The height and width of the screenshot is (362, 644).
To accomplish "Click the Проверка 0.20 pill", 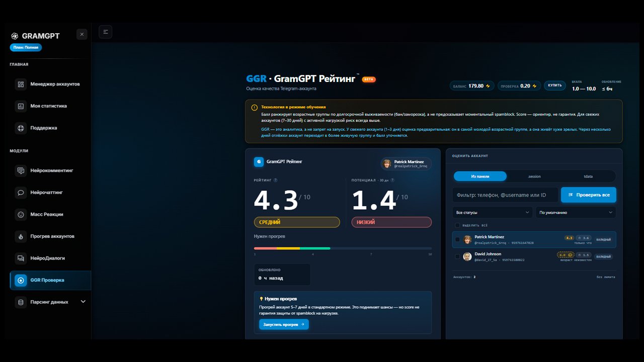I will pyautogui.click(x=519, y=86).
